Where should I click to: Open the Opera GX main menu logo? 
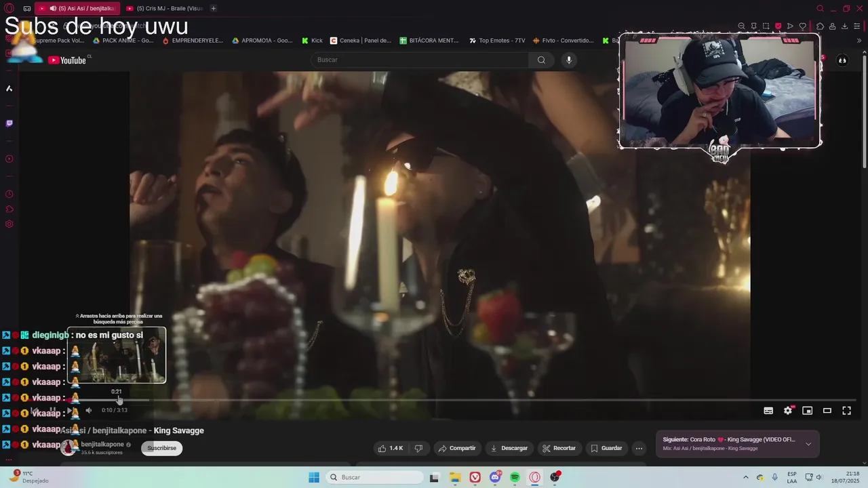[9, 8]
